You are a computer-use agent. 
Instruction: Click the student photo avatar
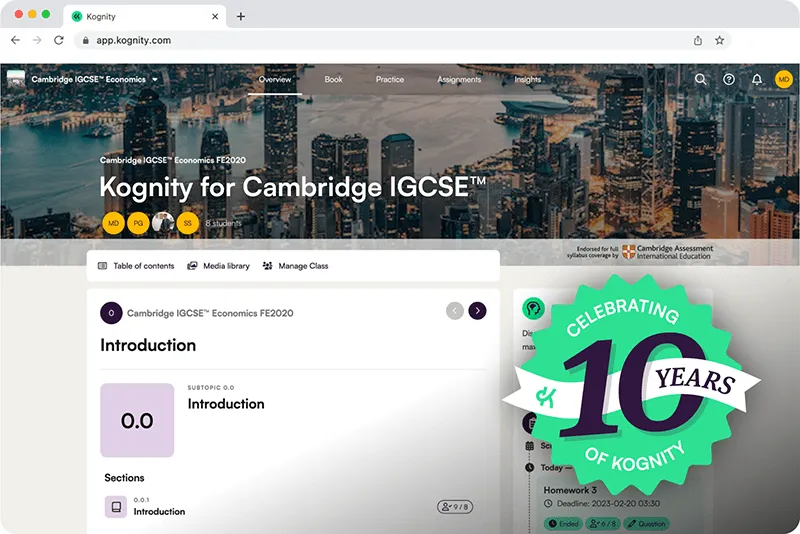pyautogui.click(x=163, y=223)
